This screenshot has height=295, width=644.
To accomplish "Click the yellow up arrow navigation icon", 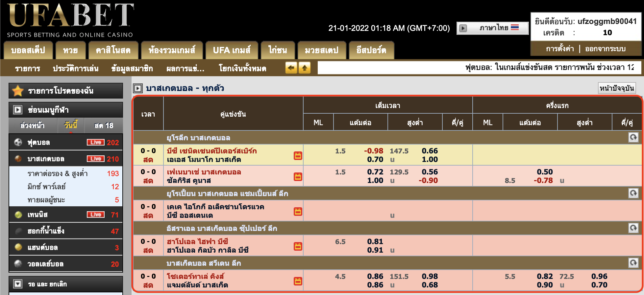I will (x=305, y=68).
